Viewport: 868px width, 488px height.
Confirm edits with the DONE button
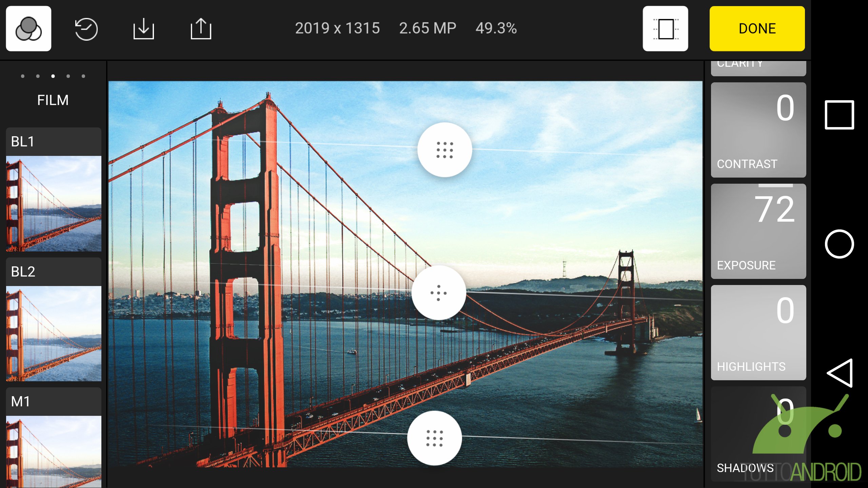click(757, 28)
